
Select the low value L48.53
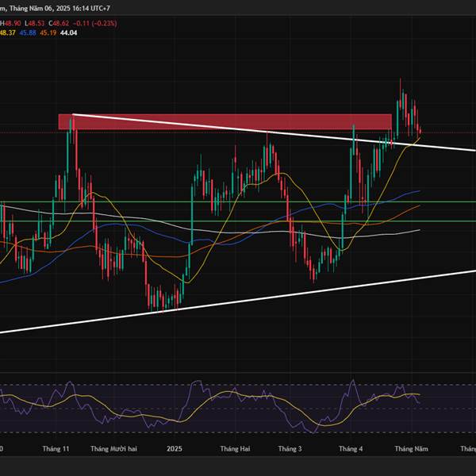pyautogui.click(x=35, y=23)
